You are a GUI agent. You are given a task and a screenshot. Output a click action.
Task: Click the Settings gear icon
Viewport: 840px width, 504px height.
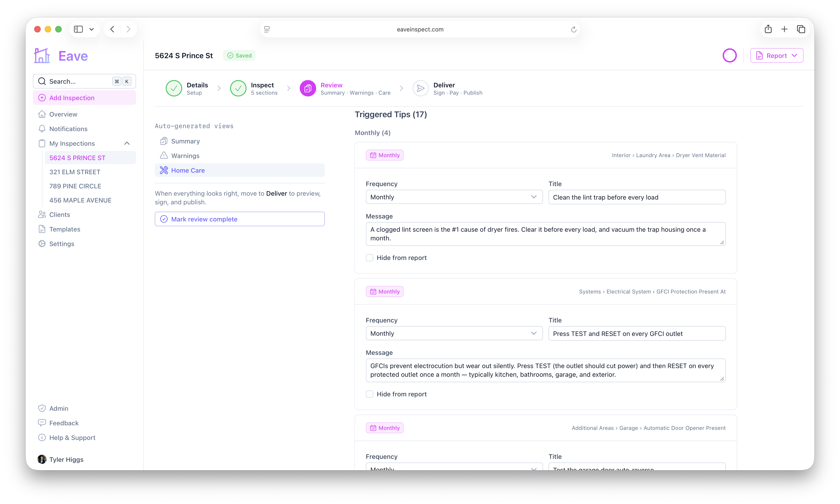coord(42,244)
